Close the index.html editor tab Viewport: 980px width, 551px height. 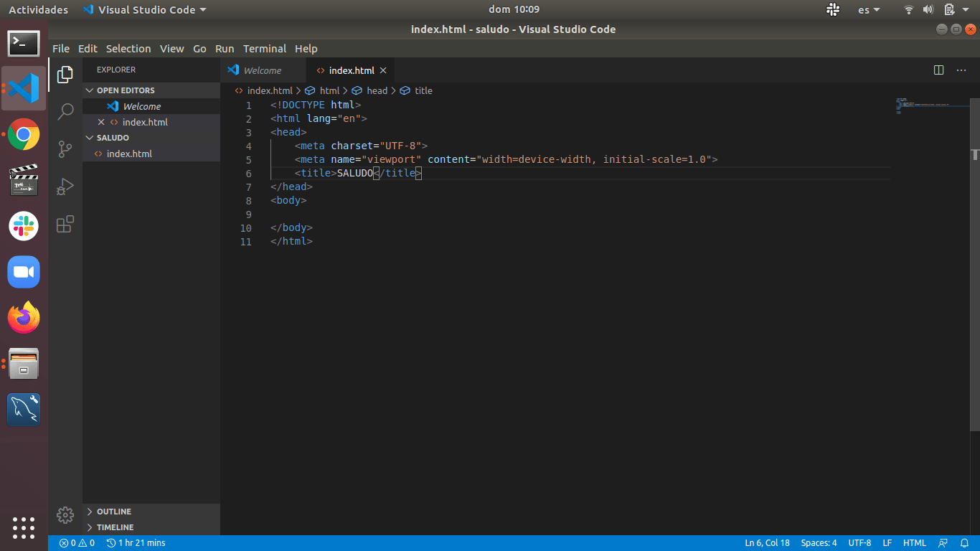(x=383, y=70)
